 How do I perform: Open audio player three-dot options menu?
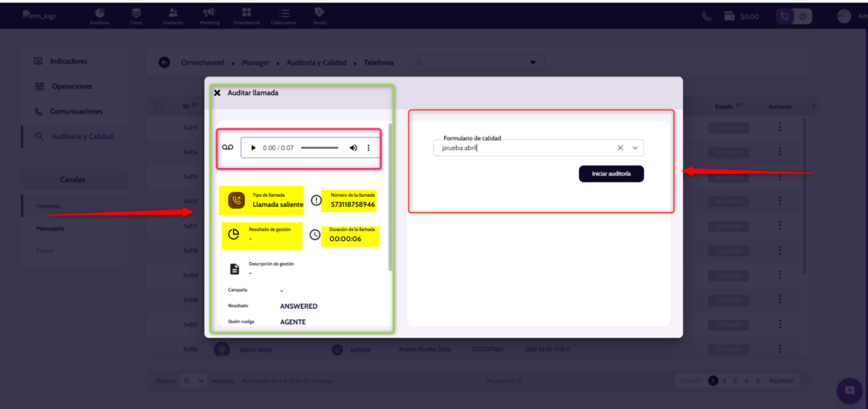[x=369, y=148]
